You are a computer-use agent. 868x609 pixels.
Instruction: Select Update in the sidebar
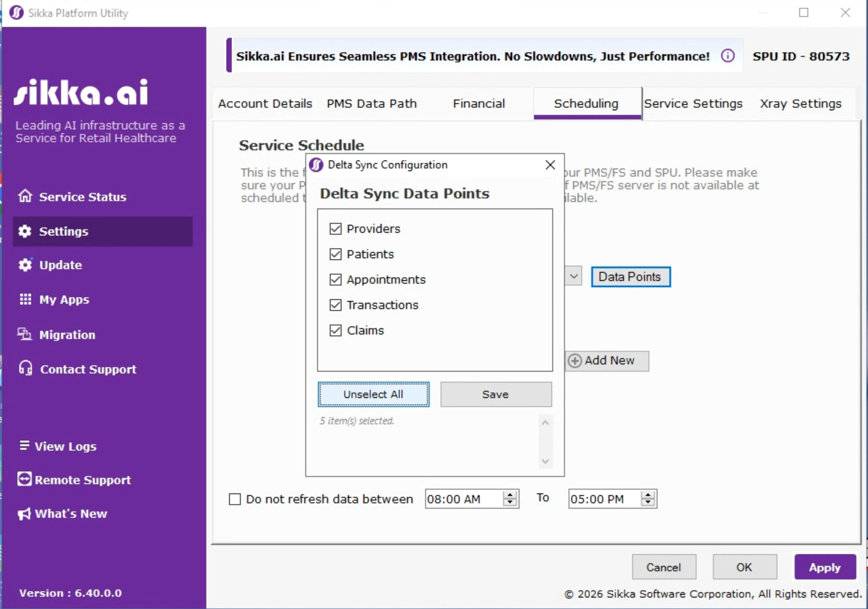[61, 265]
